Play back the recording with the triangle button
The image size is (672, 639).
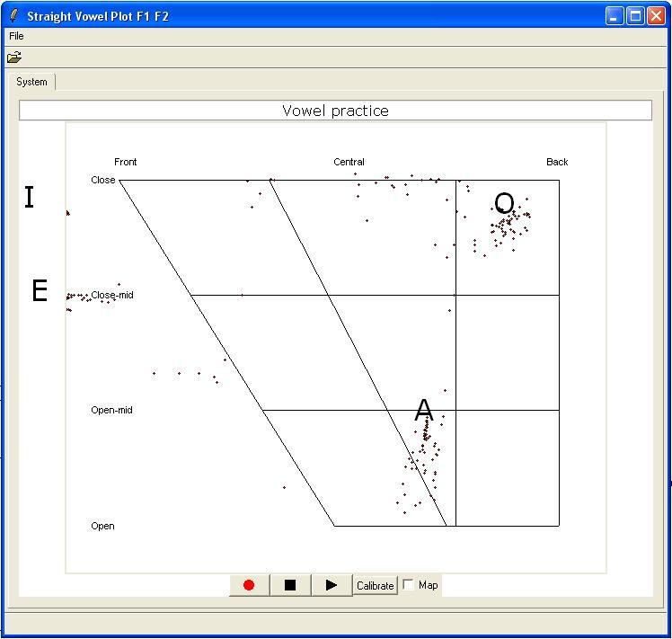click(x=332, y=585)
